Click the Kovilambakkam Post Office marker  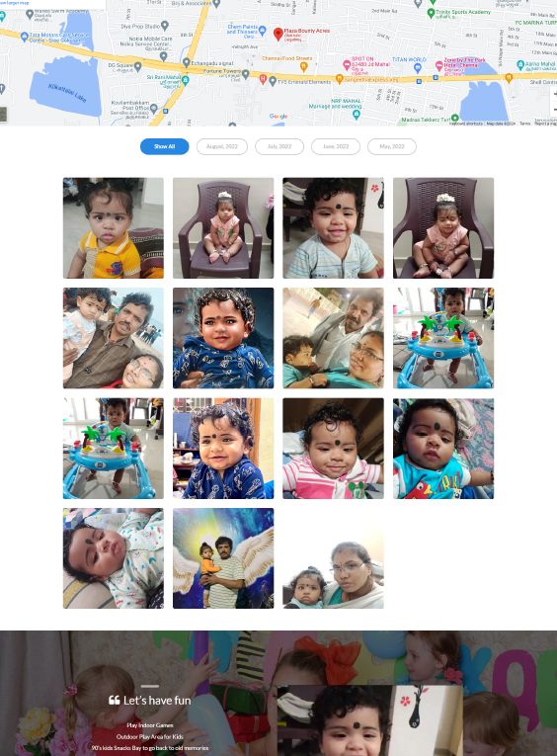(154, 109)
